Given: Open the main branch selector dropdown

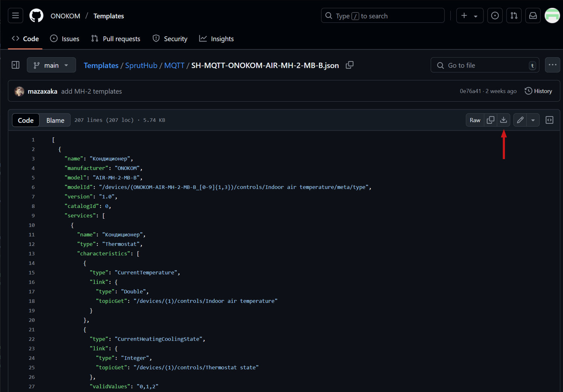Looking at the screenshot, I should pyautogui.click(x=51, y=65).
